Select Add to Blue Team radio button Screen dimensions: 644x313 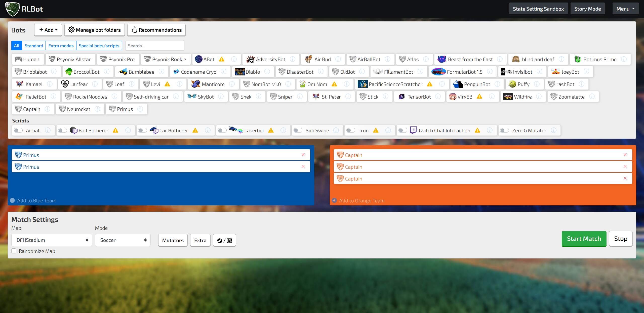(x=12, y=200)
